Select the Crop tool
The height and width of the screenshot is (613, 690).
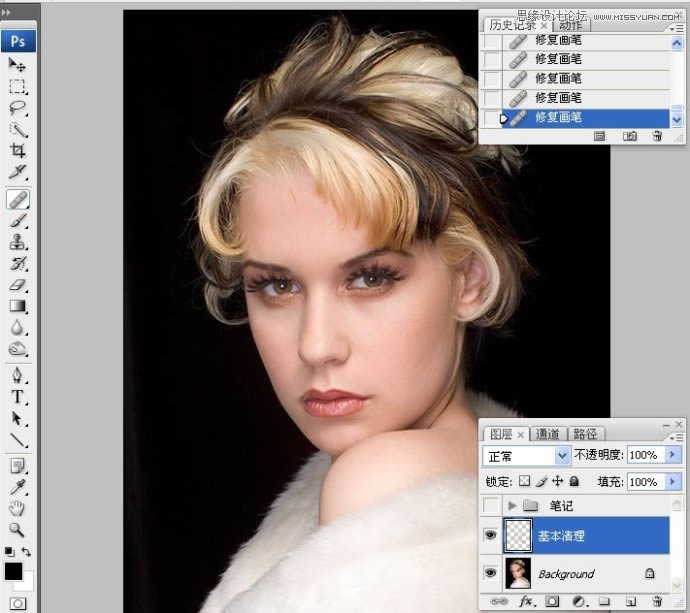pyautogui.click(x=18, y=151)
